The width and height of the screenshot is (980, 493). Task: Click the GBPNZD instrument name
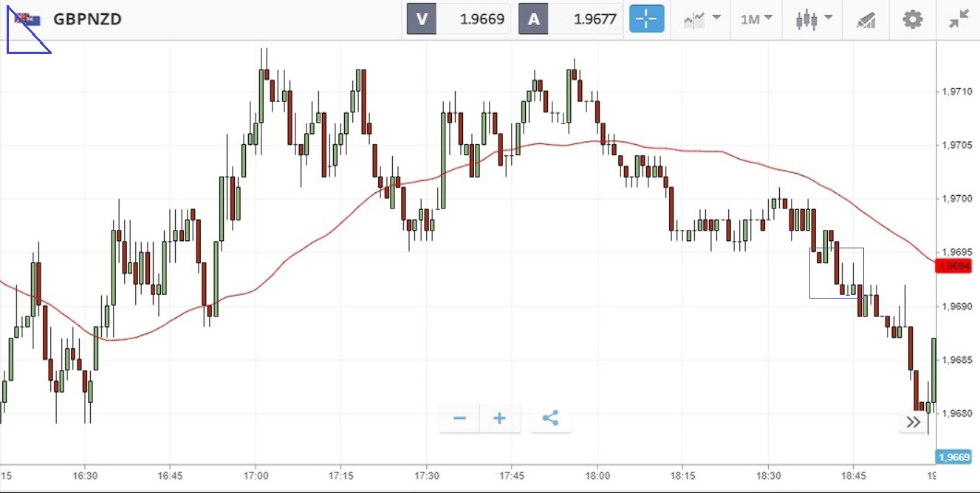coord(87,19)
